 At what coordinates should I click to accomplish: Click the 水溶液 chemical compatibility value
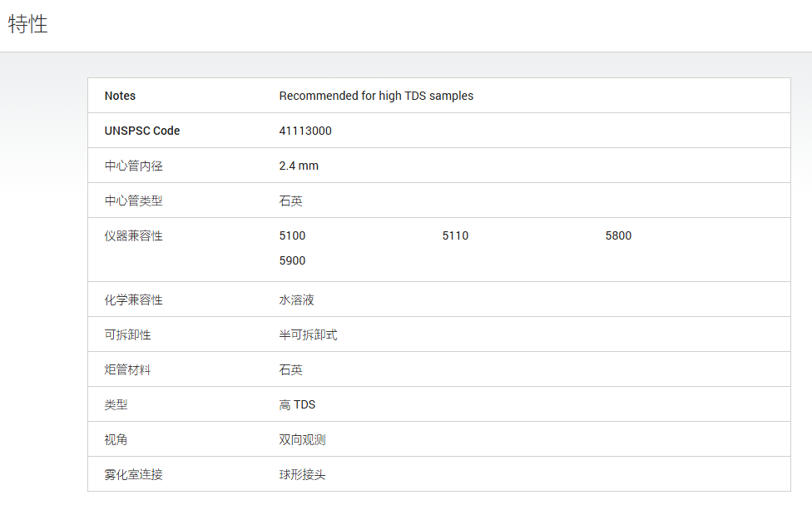(x=296, y=300)
